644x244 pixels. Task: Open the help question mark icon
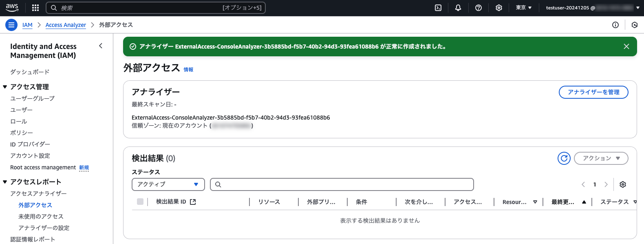479,8
